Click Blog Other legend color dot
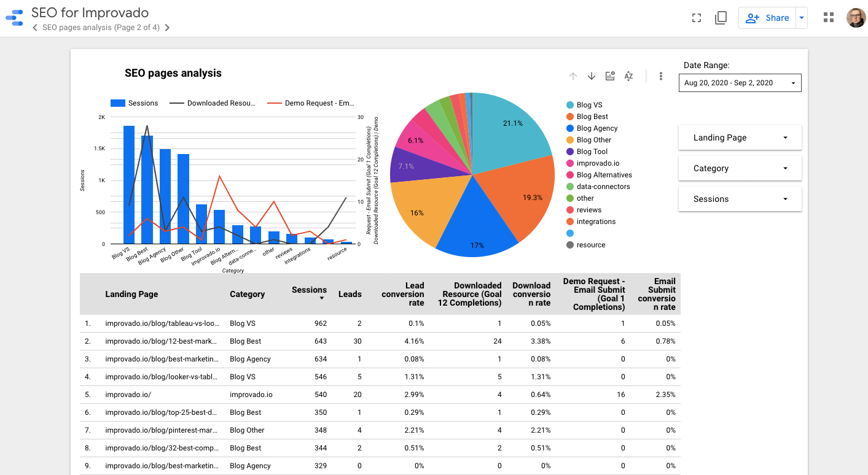 570,140
